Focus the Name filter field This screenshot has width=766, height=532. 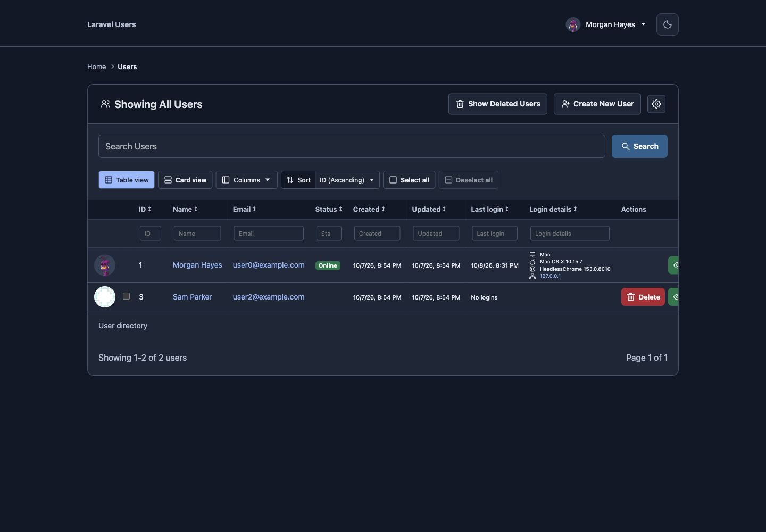(197, 233)
